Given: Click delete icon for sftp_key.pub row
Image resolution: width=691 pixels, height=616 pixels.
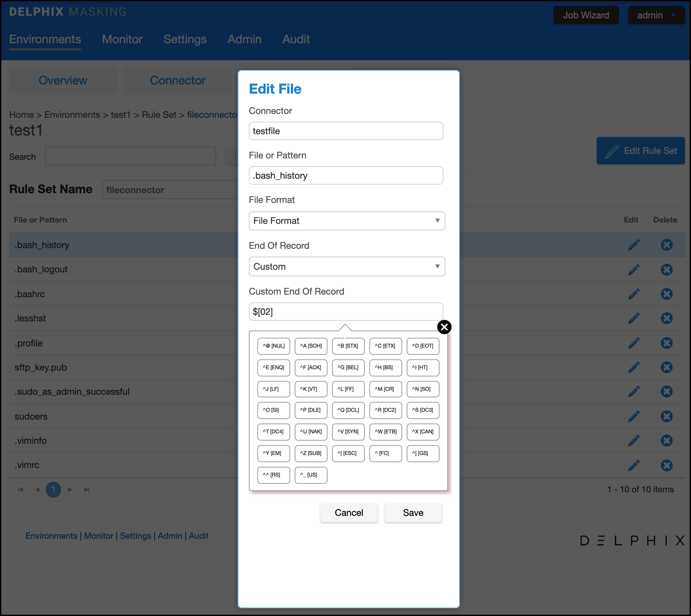Looking at the screenshot, I should pos(666,367).
